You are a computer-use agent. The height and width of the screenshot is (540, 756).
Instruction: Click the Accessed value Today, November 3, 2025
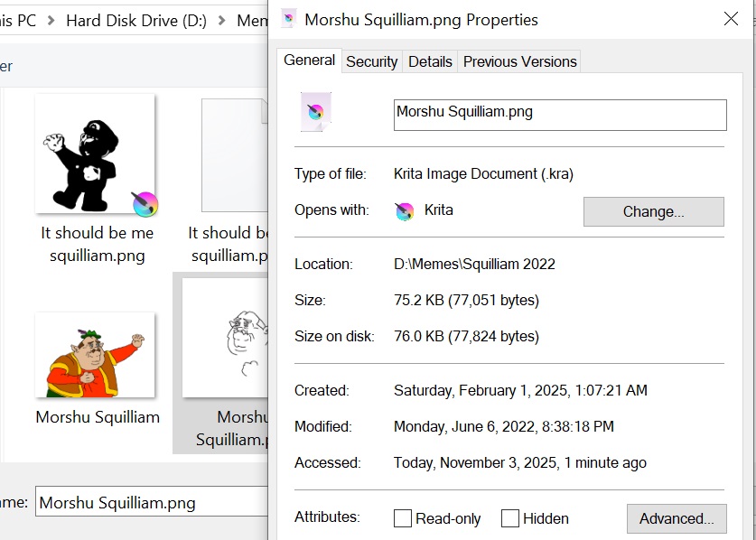(x=519, y=463)
